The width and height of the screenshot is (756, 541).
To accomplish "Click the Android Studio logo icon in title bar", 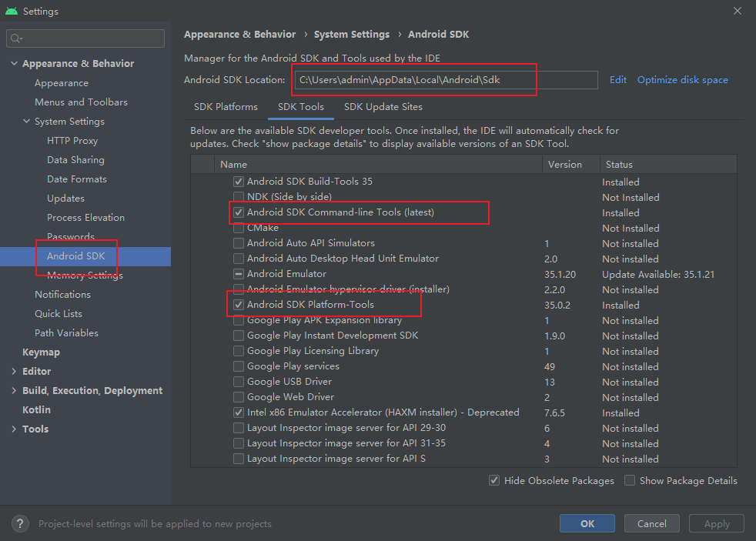I will coord(11,11).
